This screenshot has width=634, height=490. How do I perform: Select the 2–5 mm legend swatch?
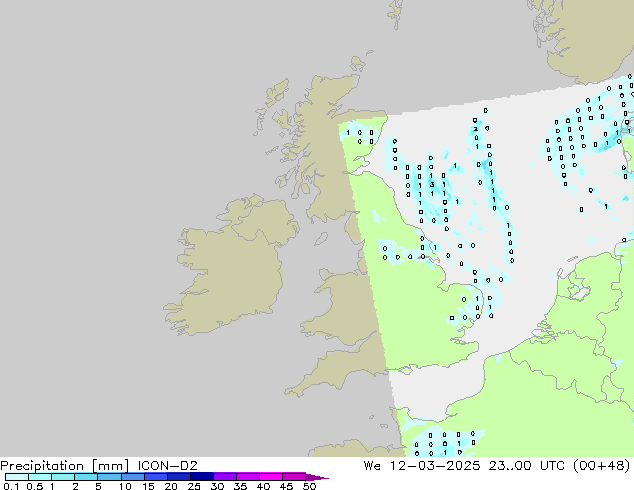(x=86, y=477)
